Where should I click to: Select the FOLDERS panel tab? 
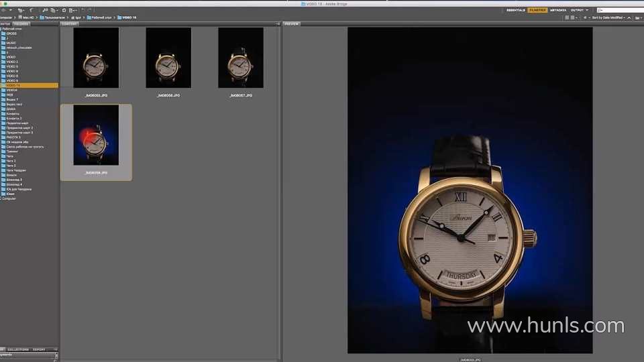pyautogui.click(x=21, y=24)
